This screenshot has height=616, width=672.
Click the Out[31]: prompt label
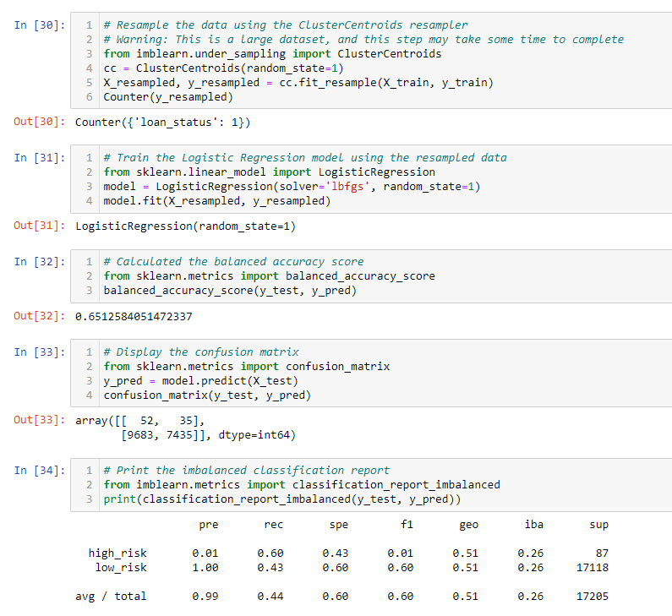coord(40,226)
